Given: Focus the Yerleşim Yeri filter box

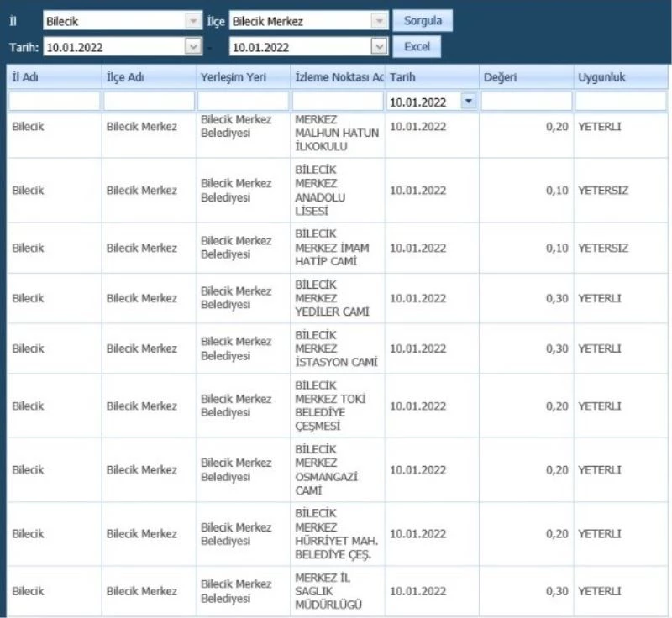Looking at the screenshot, I should (243, 102).
